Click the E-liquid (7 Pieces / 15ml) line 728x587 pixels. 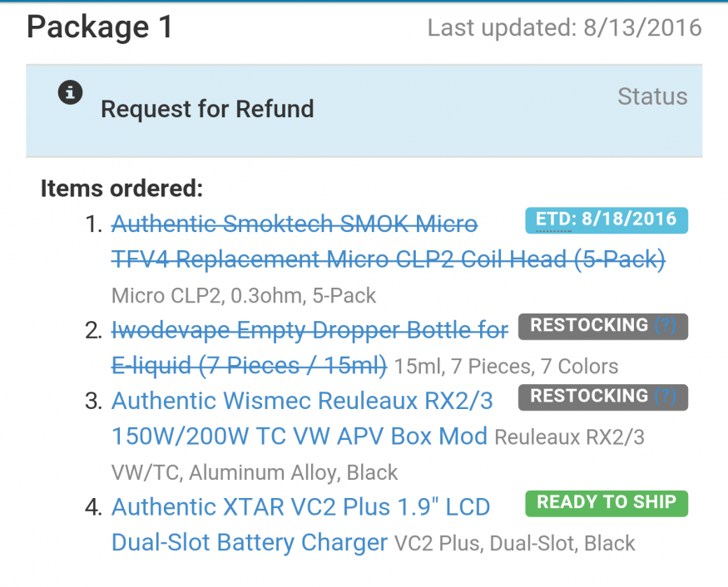[249, 366]
